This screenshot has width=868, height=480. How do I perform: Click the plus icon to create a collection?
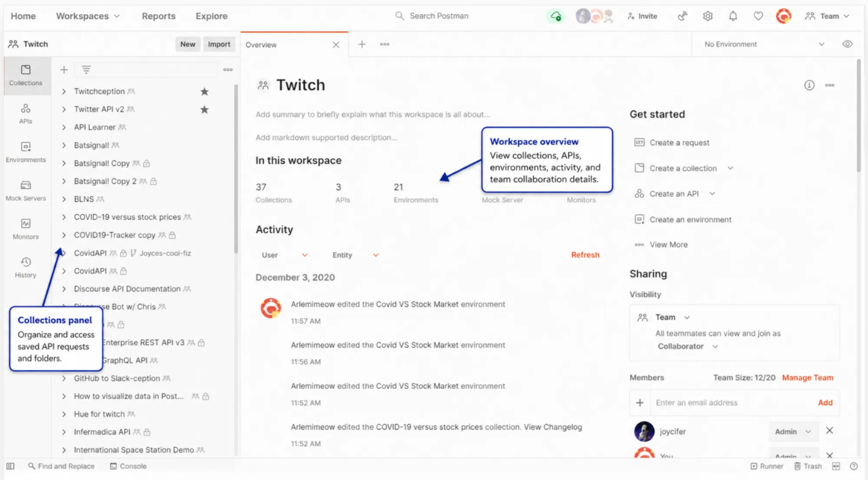64,70
